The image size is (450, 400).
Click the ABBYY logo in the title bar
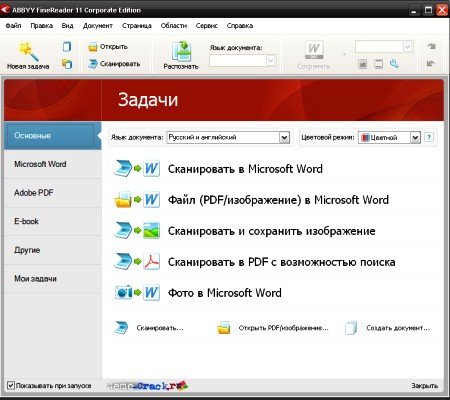pyautogui.click(x=5, y=10)
